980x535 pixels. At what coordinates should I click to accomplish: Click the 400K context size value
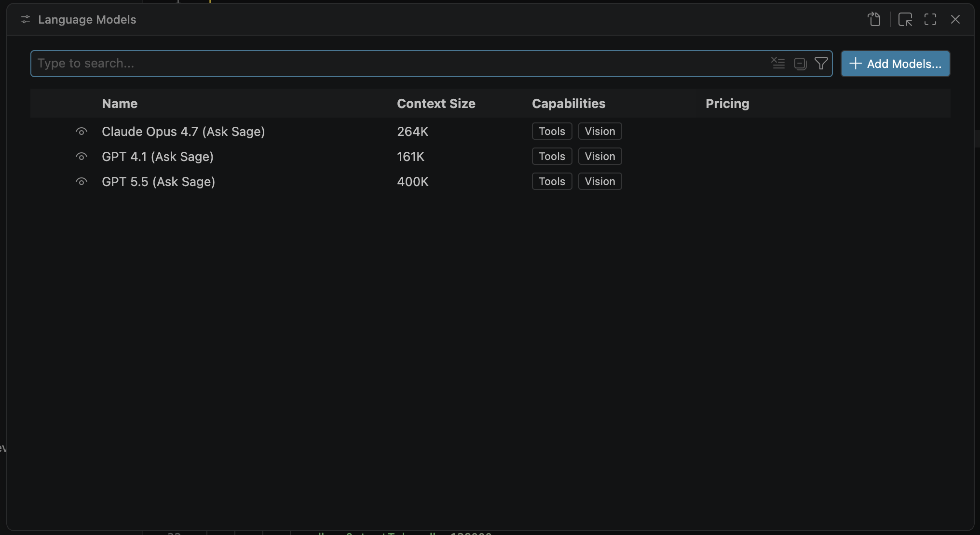(412, 182)
